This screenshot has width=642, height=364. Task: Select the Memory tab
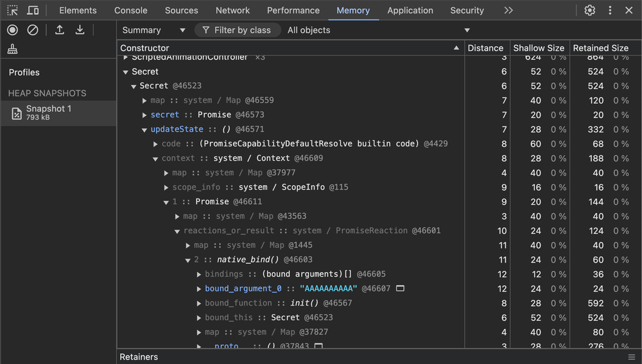pos(353,10)
